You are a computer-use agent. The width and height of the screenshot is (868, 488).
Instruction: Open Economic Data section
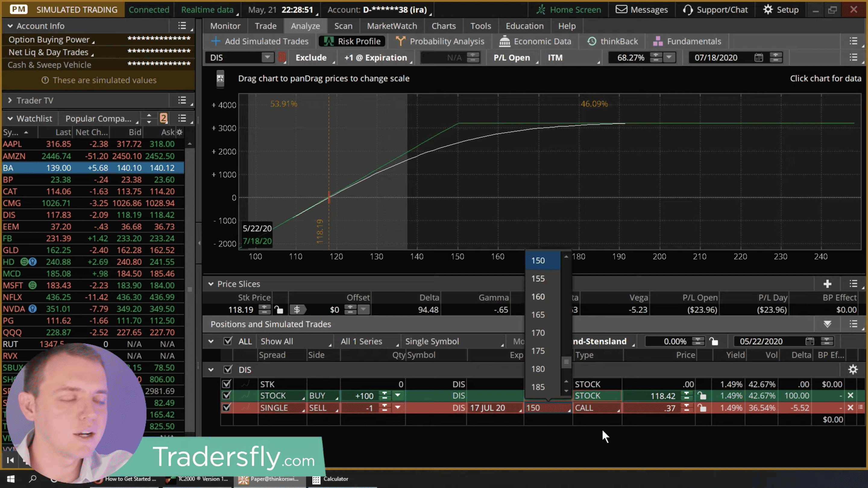(535, 42)
